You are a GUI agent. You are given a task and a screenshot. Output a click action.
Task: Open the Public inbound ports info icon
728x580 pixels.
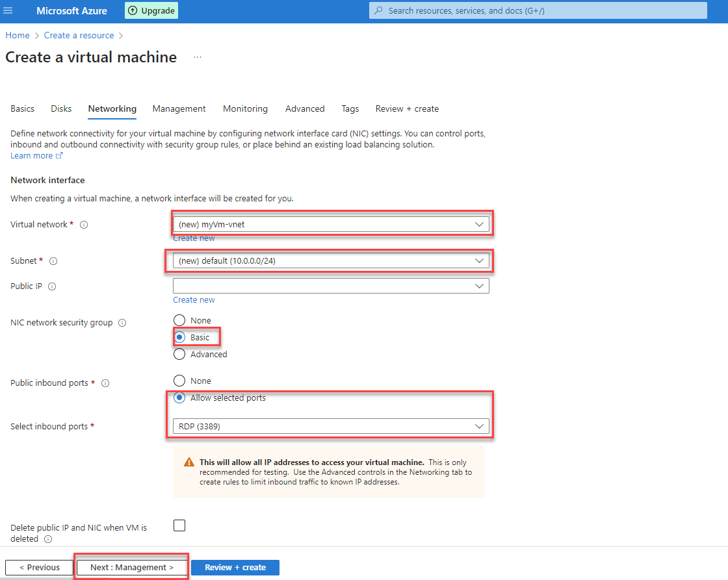(x=105, y=383)
